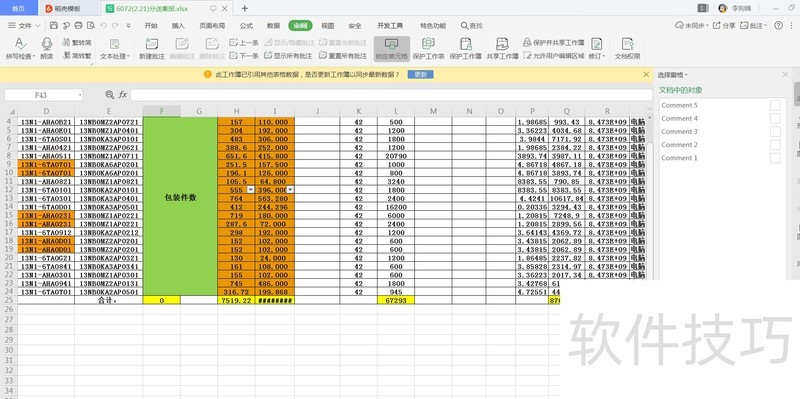Click the 显示所有批注 button
This screenshot has height=399, width=800.
pyautogui.click(x=289, y=56)
